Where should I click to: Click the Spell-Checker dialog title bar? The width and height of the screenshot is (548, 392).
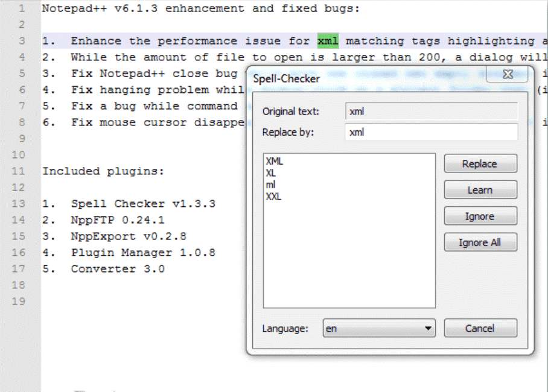click(367, 78)
